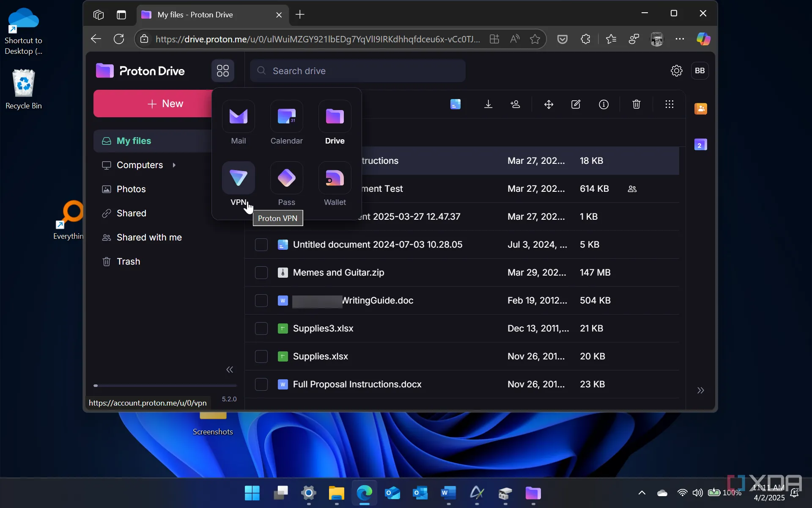The height and width of the screenshot is (508, 812).
Task: Click the share with user toolbar icon
Action: (x=515, y=104)
